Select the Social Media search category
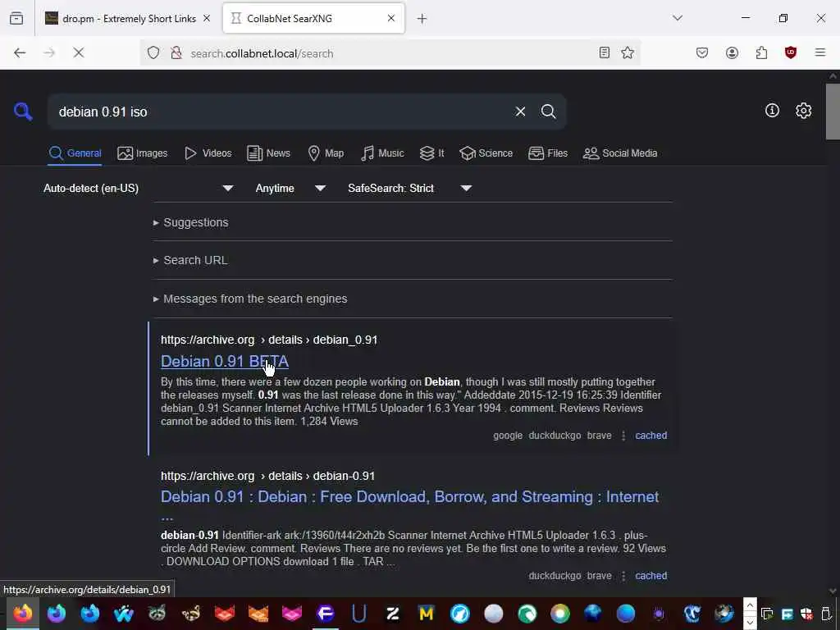 click(620, 153)
